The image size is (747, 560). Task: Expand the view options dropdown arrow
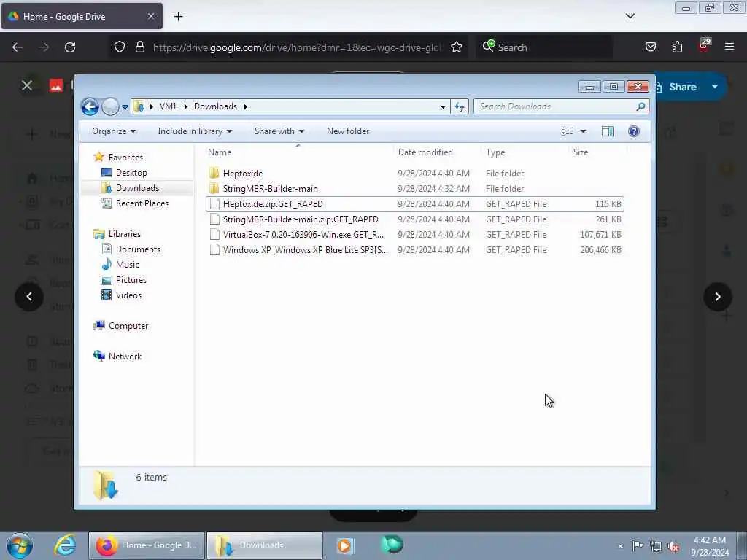(x=583, y=131)
